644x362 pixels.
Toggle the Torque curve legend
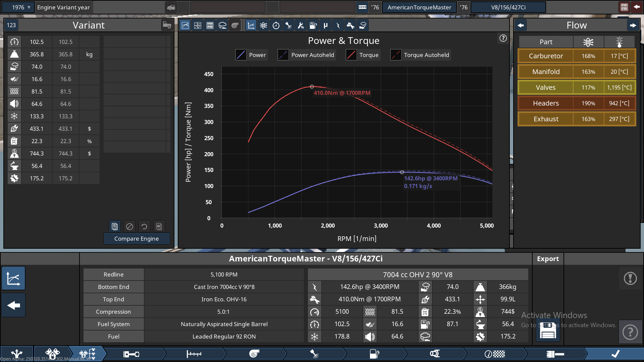point(363,55)
